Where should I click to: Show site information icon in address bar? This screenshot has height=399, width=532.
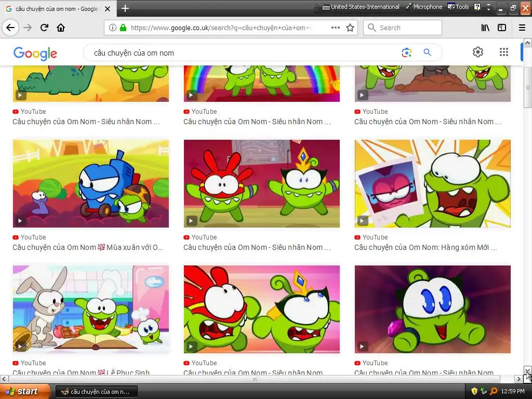point(113,28)
